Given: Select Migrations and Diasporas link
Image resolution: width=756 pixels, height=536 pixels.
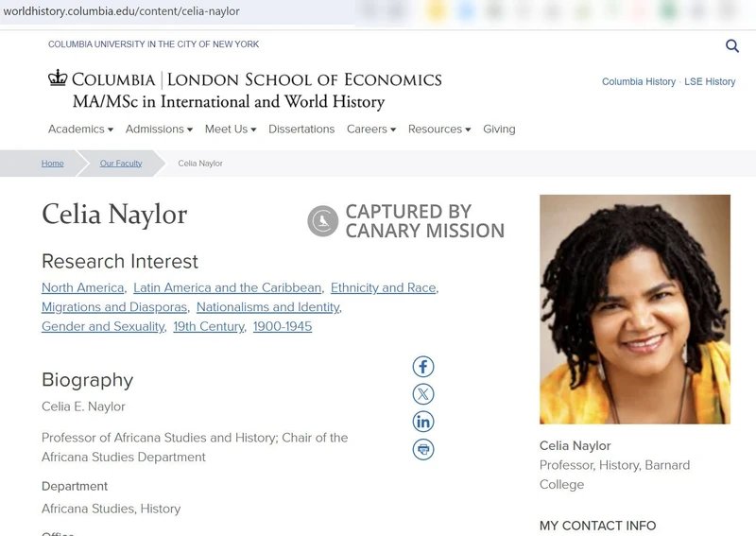Looking at the screenshot, I should click(114, 307).
